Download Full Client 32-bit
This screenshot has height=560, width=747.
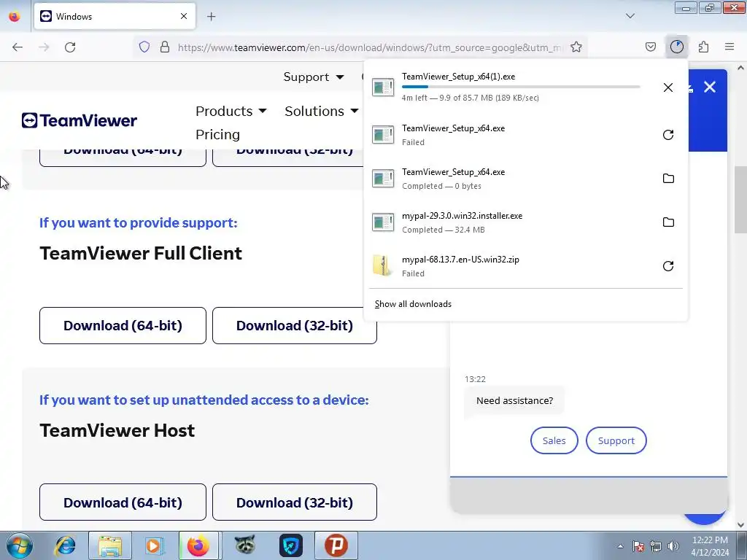coord(295,325)
